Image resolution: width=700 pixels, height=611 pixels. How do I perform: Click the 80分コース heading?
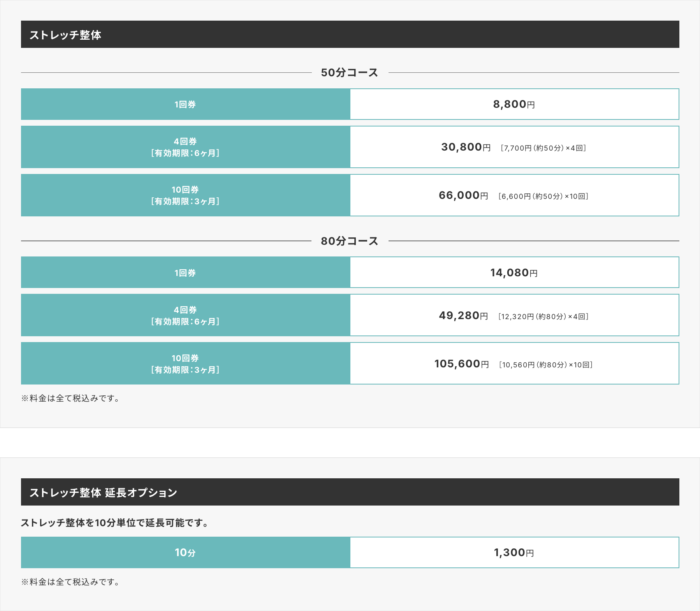point(349,241)
